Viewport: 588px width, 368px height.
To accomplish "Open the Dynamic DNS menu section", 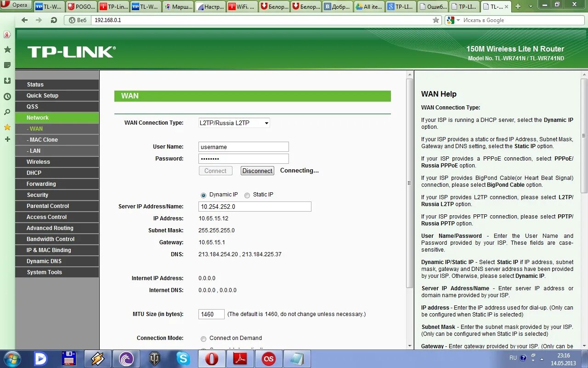I will tap(57, 261).
